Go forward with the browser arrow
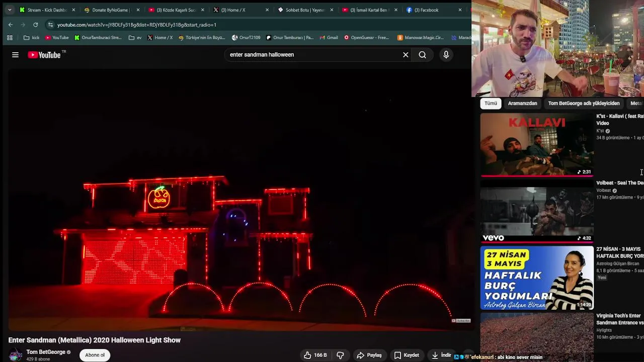The height and width of the screenshot is (362, 644). (x=23, y=25)
